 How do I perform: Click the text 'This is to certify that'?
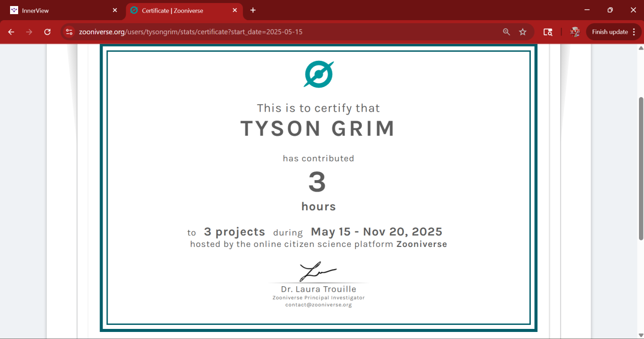point(318,108)
